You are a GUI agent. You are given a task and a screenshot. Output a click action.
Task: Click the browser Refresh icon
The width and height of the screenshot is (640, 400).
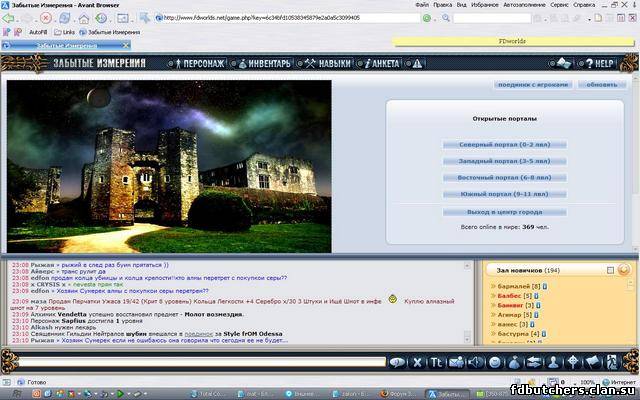click(x=64, y=18)
